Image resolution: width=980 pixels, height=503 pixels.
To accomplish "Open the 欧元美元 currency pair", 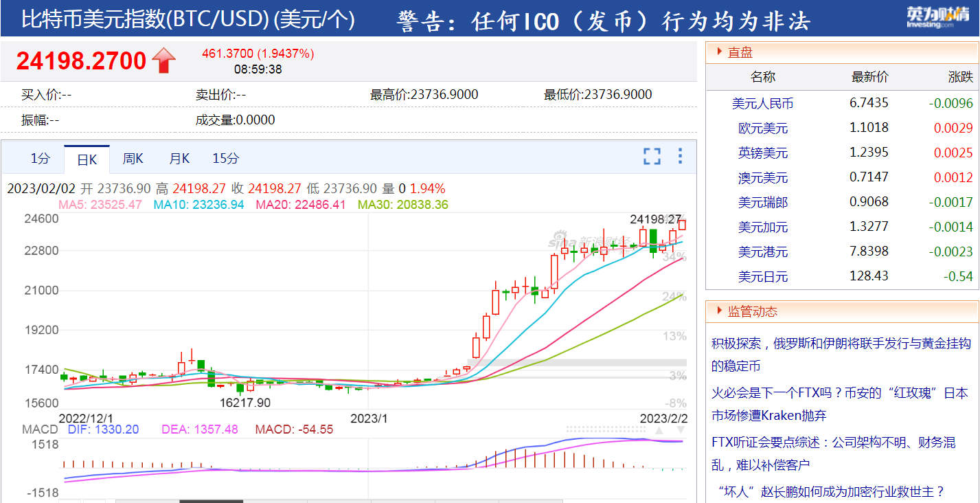I will pos(762,128).
